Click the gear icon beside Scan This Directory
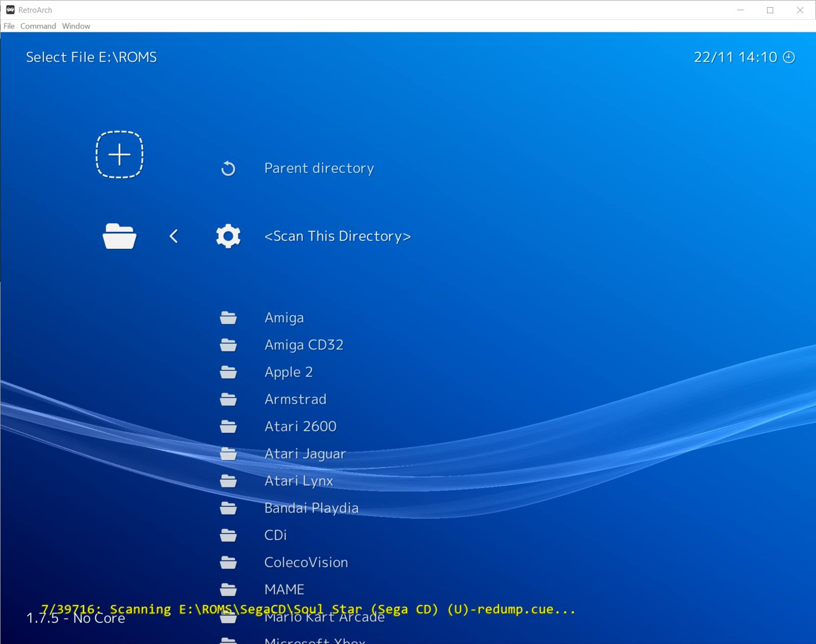Screen dimensions: 816x644 click(x=228, y=236)
